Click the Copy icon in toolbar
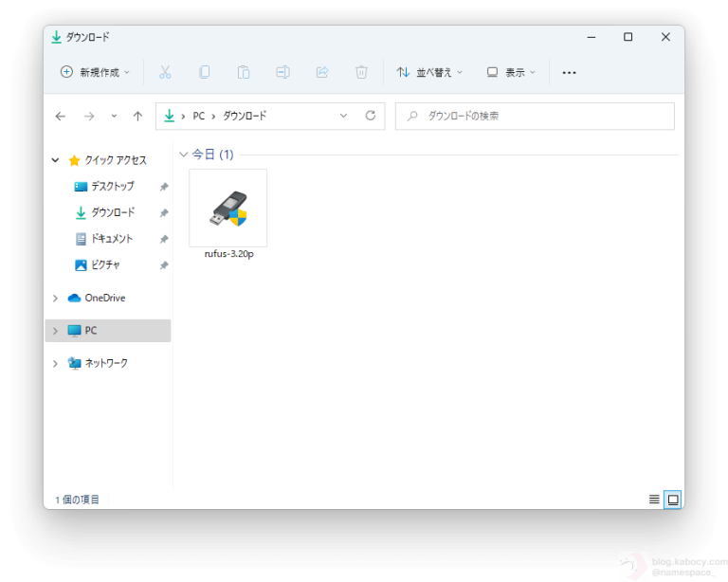The width and height of the screenshot is (728, 582). pos(204,72)
